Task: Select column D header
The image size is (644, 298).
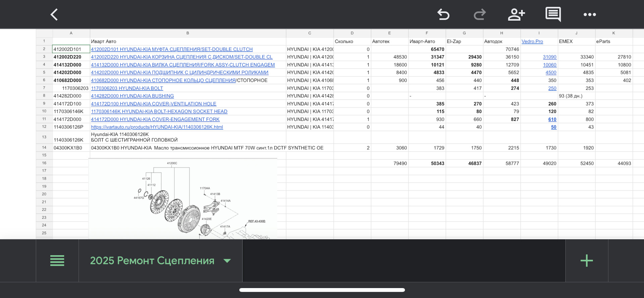Action: pos(352,33)
